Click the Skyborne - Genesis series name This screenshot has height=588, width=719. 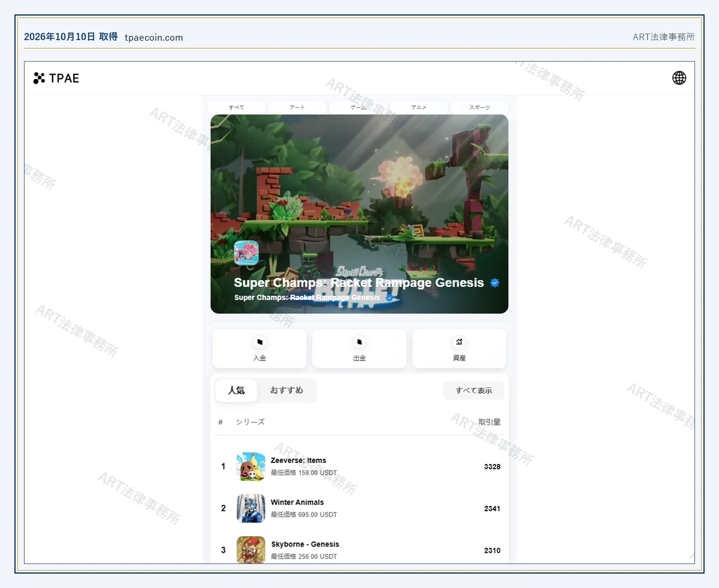pyautogui.click(x=305, y=544)
